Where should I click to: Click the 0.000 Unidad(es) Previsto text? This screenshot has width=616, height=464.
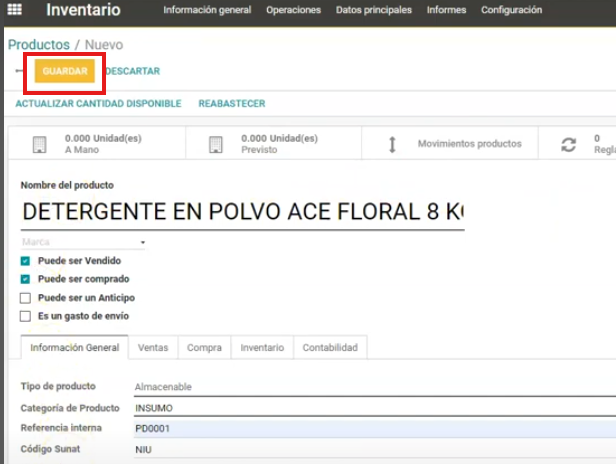pos(279,144)
